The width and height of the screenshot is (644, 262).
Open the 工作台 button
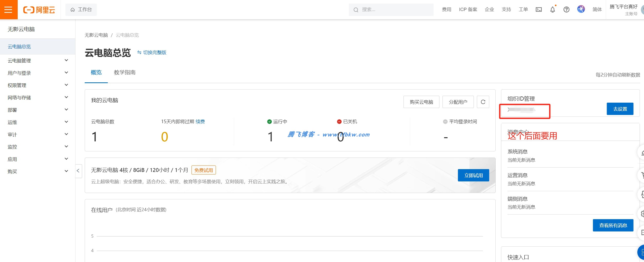(81, 10)
